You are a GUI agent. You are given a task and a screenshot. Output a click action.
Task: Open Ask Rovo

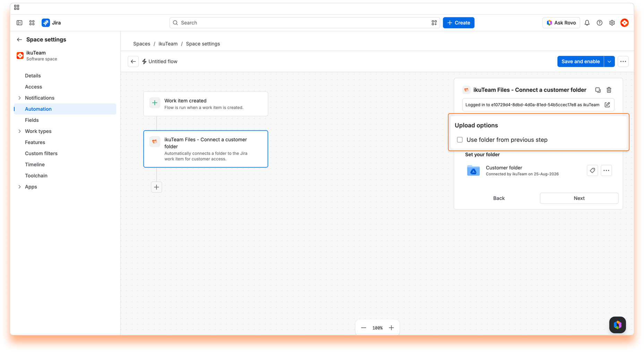[561, 23]
